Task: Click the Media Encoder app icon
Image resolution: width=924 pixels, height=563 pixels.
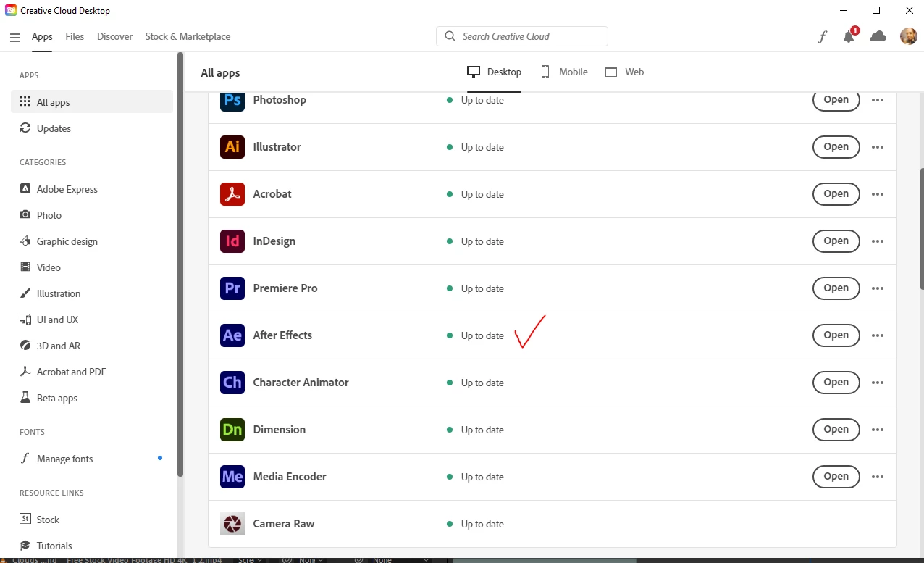Action: click(232, 477)
